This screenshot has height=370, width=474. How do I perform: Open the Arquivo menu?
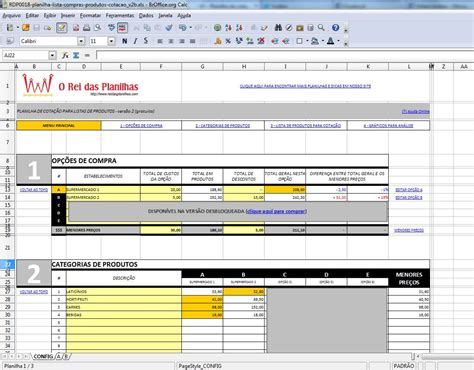[x=11, y=16]
